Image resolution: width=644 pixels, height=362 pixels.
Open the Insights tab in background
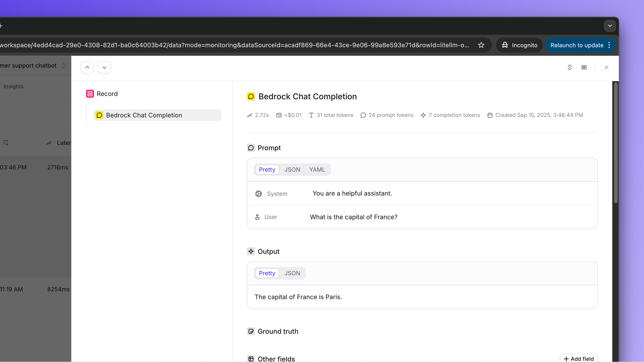pyautogui.click(x=14, y=86)
